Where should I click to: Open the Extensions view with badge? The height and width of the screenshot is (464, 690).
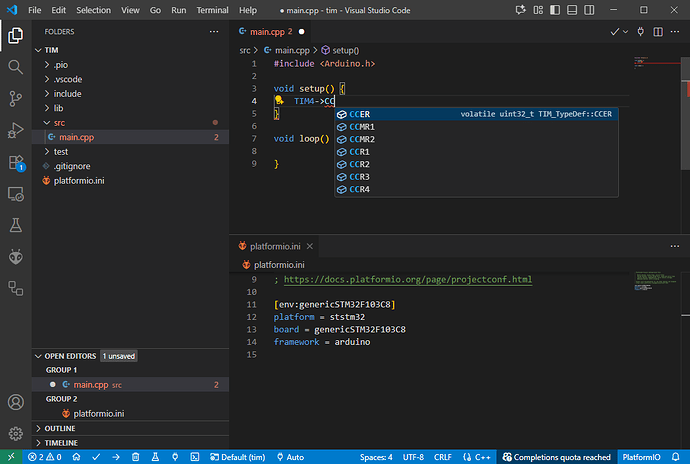[x=15, y=162]
